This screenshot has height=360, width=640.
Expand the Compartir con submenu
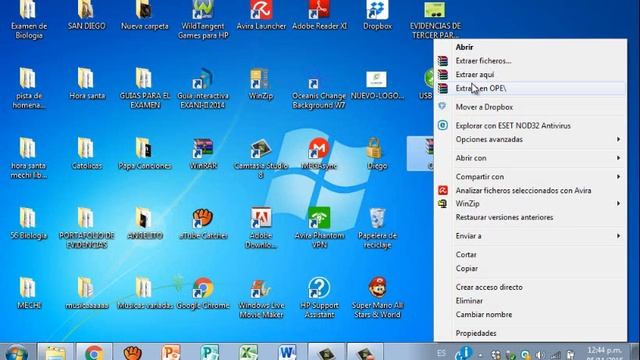531,177
